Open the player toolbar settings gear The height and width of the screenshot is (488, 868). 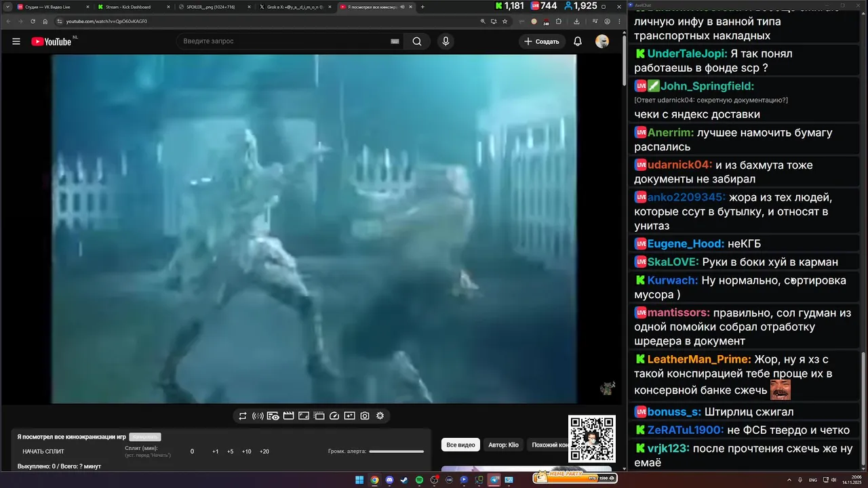click(380, 416)
